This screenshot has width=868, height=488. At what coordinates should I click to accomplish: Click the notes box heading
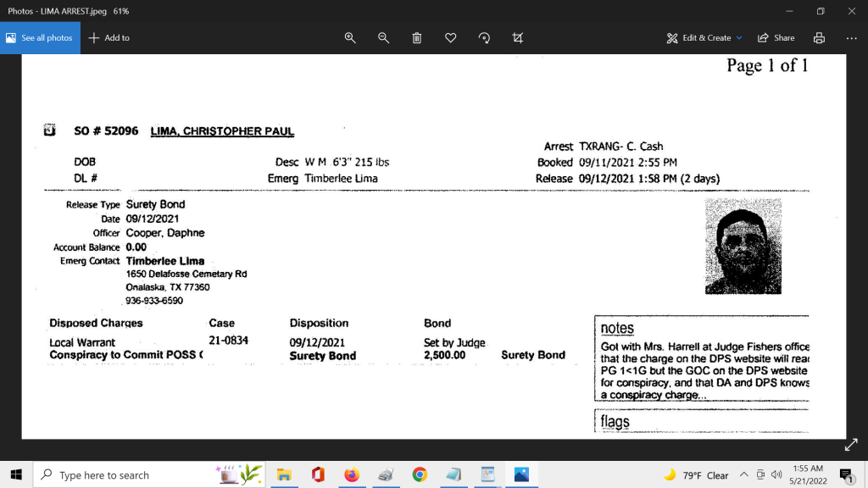617,328
